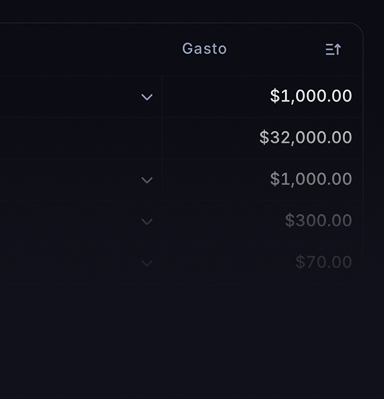Screen dimensions: 384x399
Task: Click blank space left of the $300.00 value
Action: tap(223, 221)
